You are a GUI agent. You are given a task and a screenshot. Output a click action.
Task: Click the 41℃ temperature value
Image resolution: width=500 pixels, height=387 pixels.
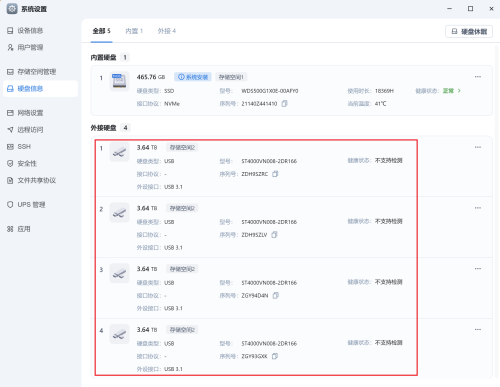coord(380,104)
